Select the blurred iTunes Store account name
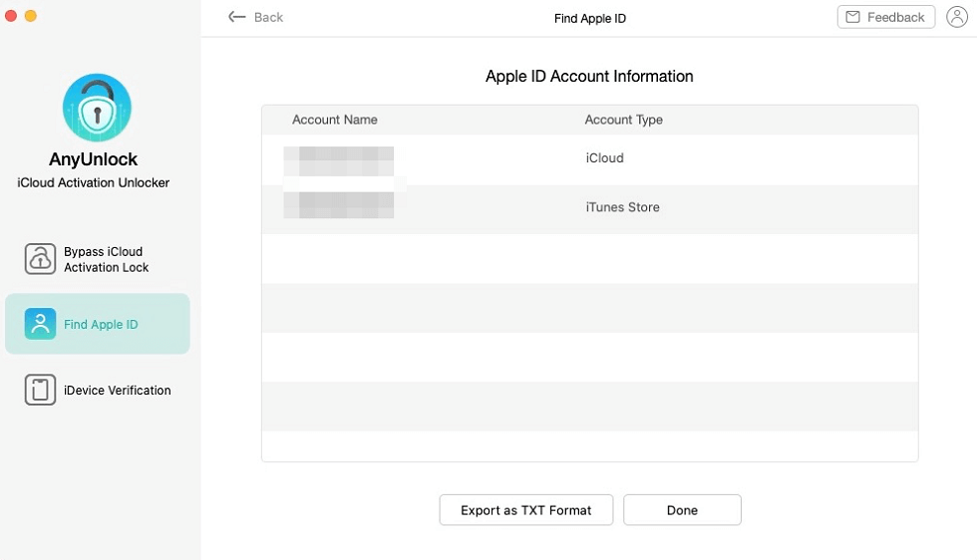Image resolution: width=977 pixels, height=560 pixels. tap(338, 205)
